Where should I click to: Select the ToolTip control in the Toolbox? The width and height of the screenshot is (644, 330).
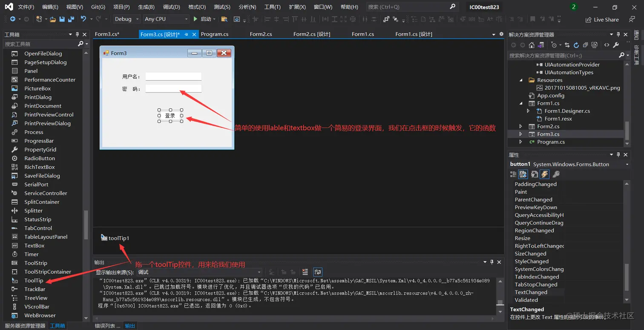34,281
